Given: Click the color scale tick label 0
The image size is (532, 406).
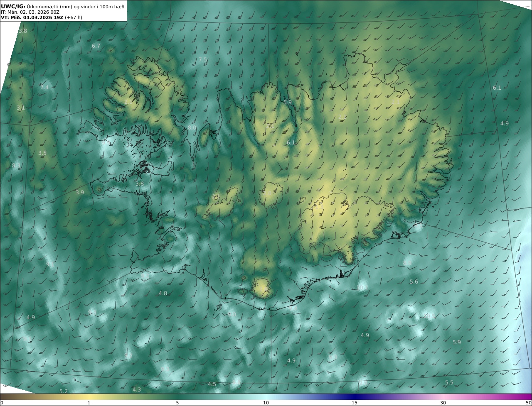Looking at the screenshot, I should pyautogui.click(x=2, y=403).
